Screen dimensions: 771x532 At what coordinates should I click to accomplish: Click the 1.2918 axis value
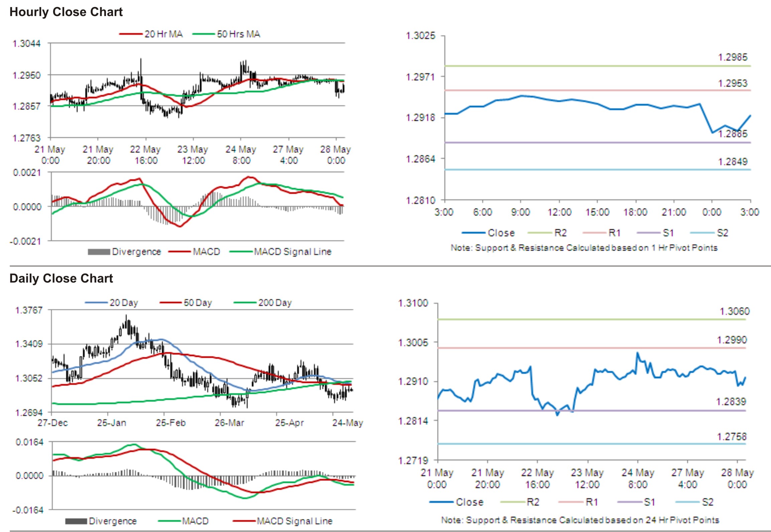tap(421, 118)
